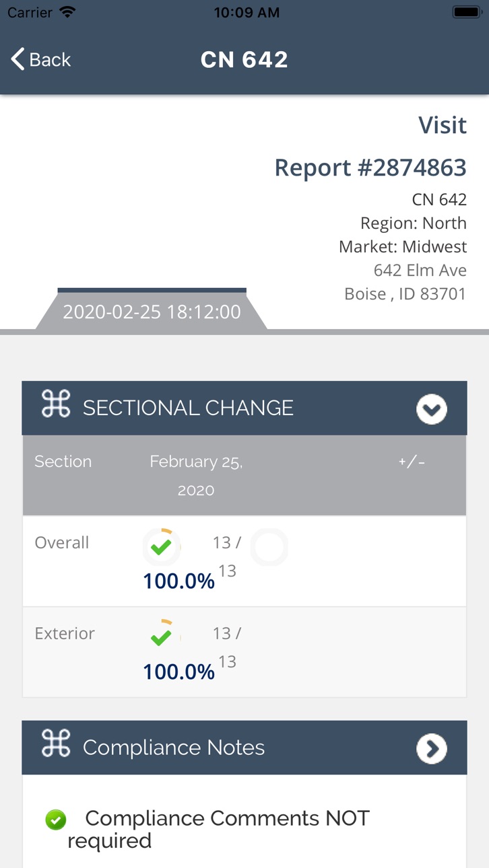Click the SECTIONAL CHANGE header title

[188, 408]
